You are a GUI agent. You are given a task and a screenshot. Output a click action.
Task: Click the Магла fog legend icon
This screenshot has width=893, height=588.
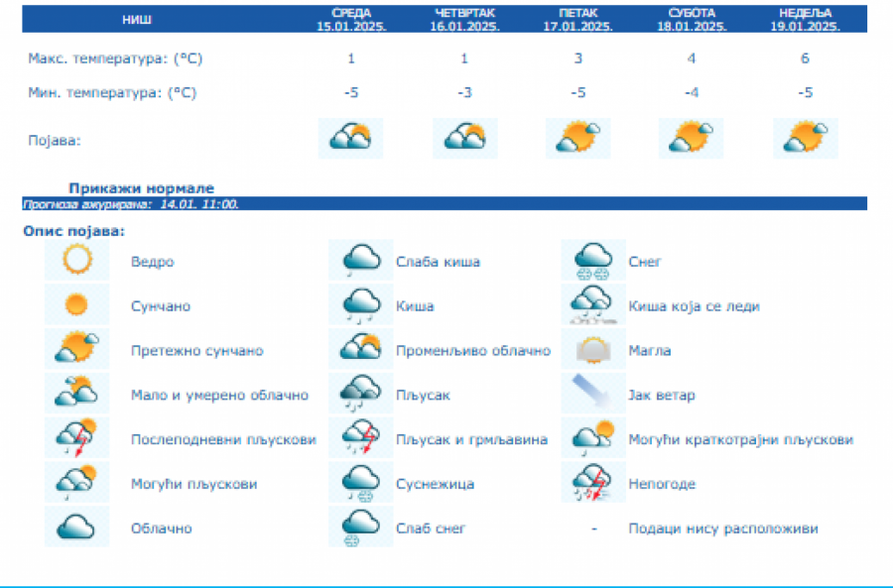click(593, 350)
